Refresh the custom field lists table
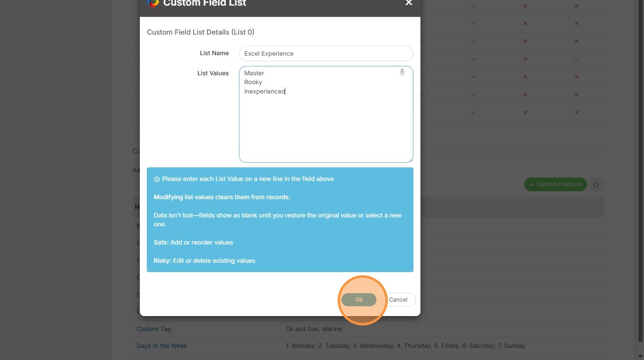The height and width of the screenshot is (360, 644). [x=596, y=184]
